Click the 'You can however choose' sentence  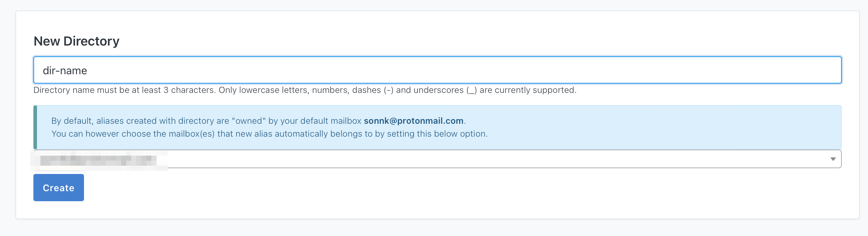tap(270, 134)
